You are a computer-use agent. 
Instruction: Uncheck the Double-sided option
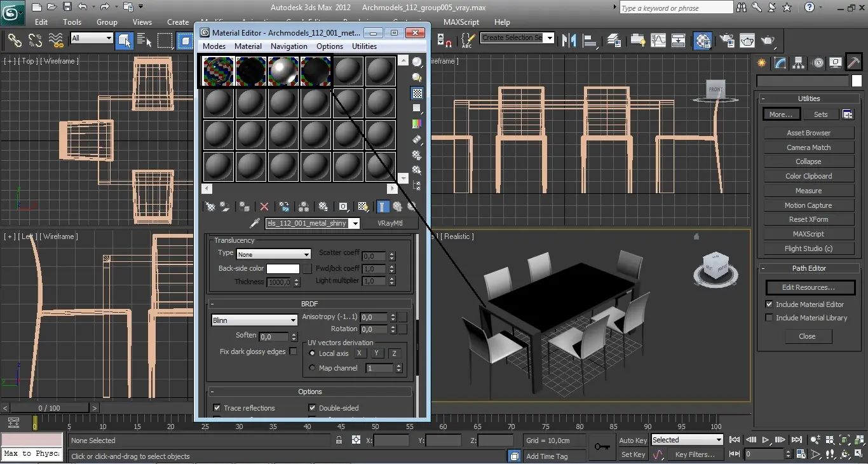(x=312, y=408)
